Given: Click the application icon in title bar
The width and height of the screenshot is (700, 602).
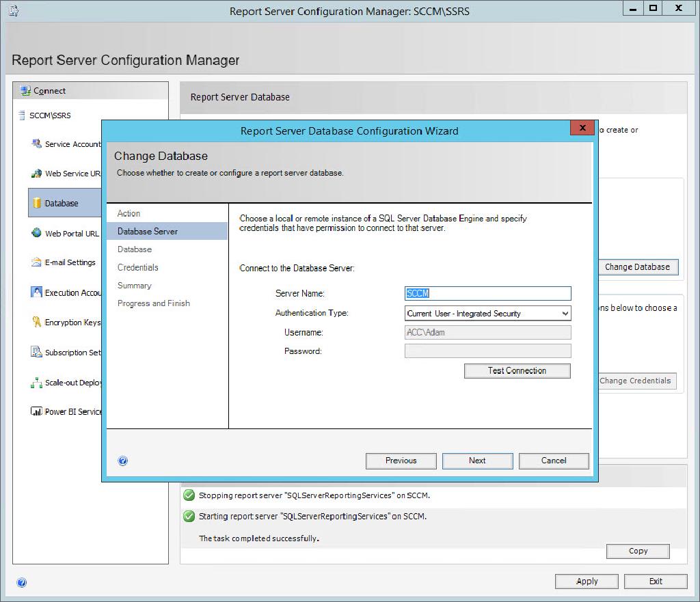Looking at the screenshot, I should coord(14,11).
